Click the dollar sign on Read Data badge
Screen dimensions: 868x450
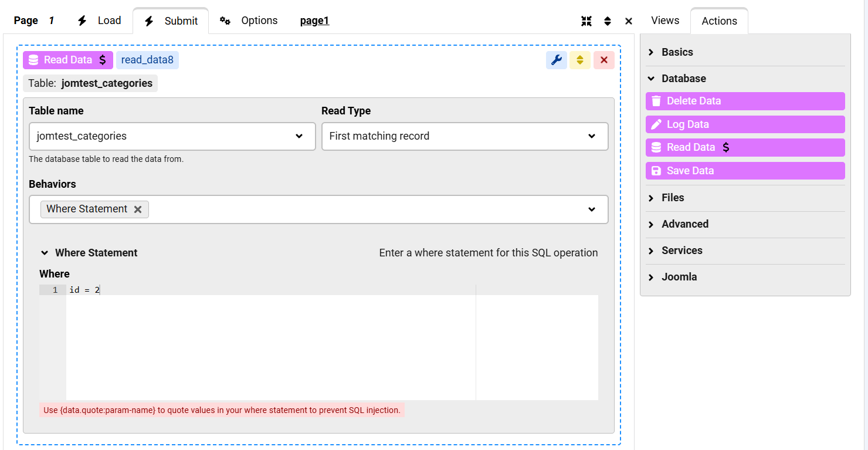[x=103, y=60]
